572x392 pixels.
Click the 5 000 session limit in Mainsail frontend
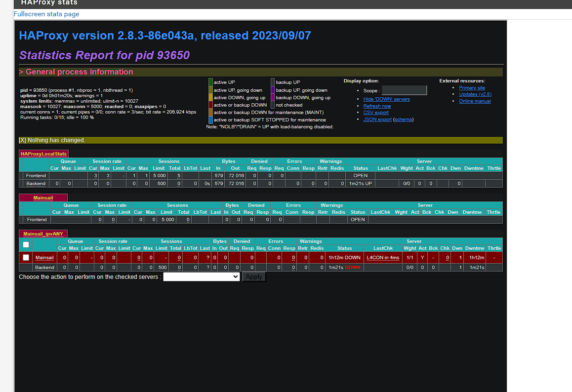tap(168, 220)
